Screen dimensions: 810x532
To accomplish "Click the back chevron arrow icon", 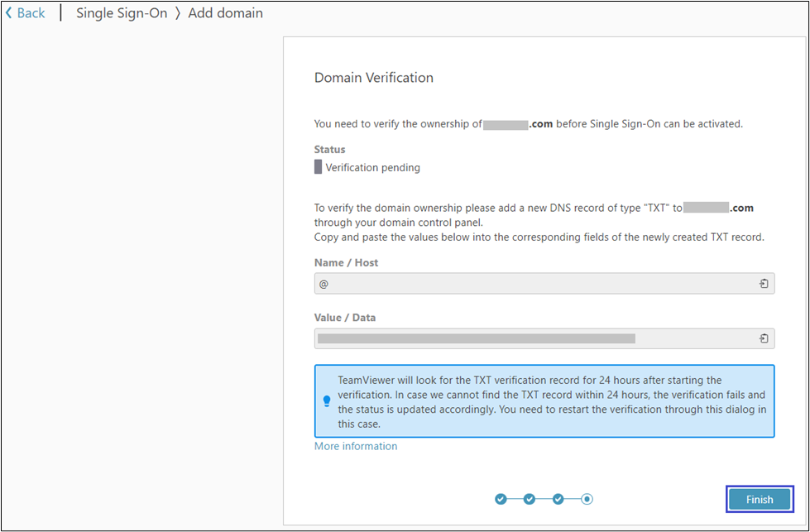I will pyautogui.click(x=9, y=13).
